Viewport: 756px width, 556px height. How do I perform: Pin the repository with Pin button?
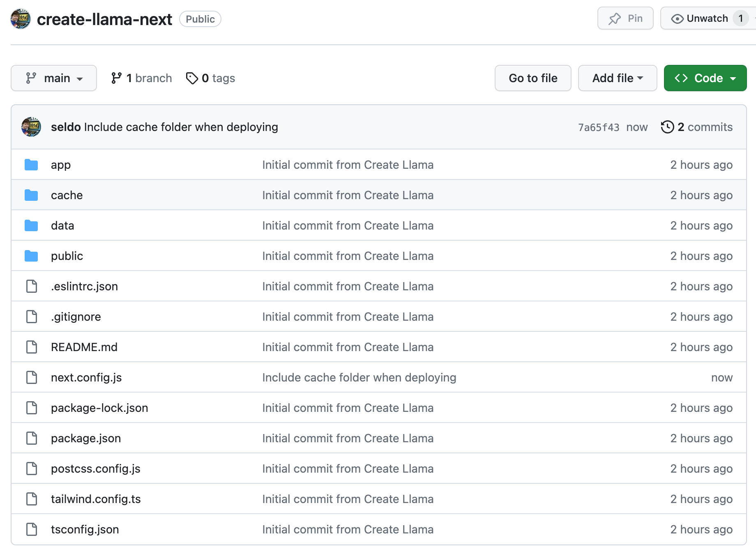625,18
